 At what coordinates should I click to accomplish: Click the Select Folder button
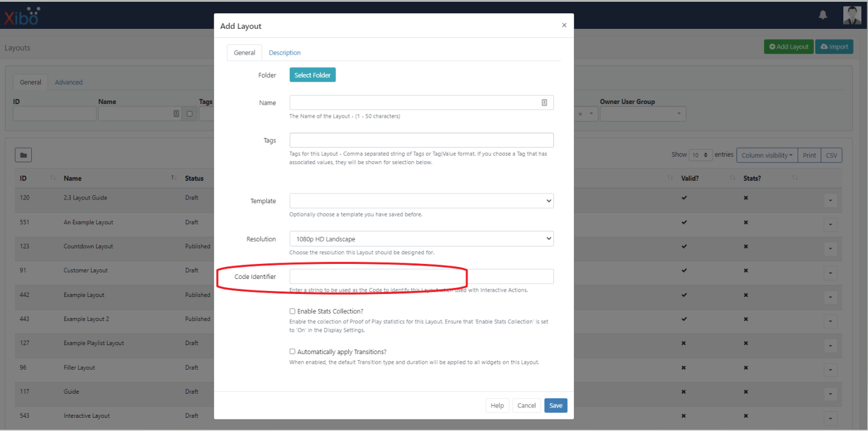coord(312,75)
